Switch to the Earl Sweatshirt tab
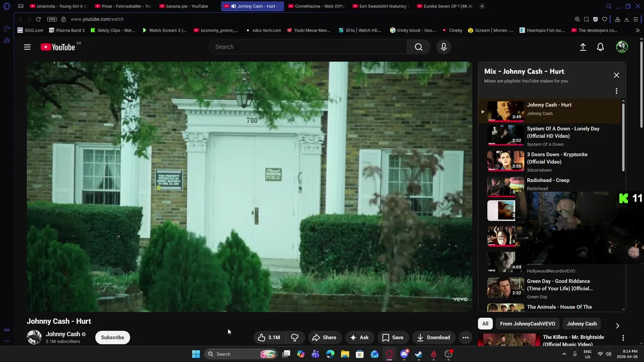 tap(380, 6)
